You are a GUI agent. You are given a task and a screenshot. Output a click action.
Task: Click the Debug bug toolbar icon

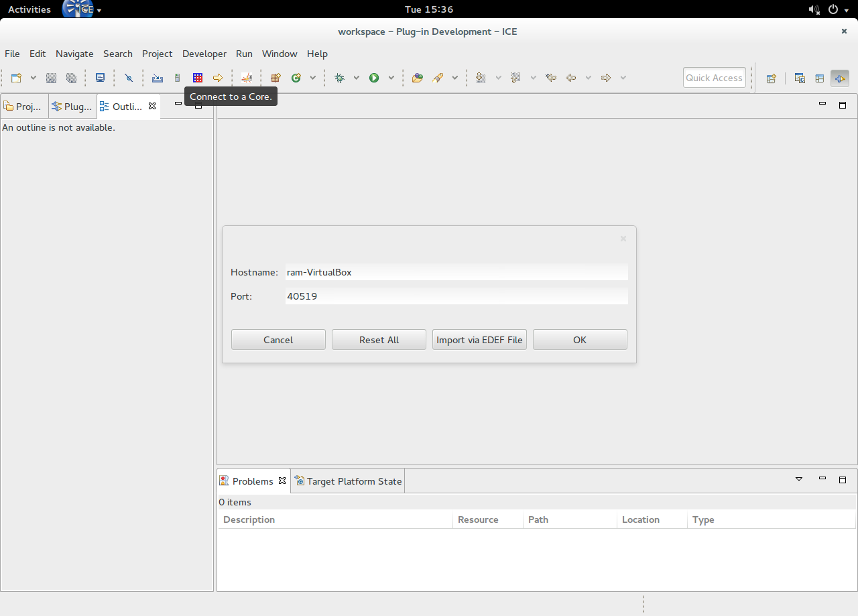[x=340, y=78]
